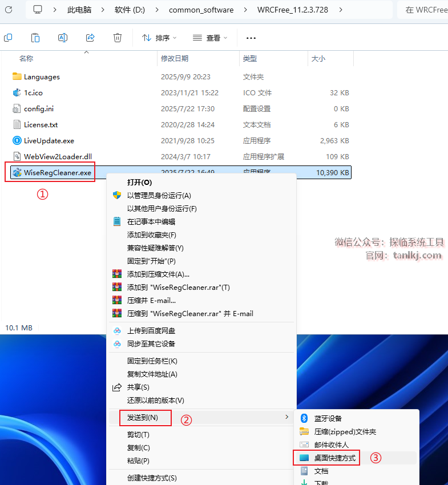
Task: Send to 蓝牙设备 in submenu
Action: point(356,418)
